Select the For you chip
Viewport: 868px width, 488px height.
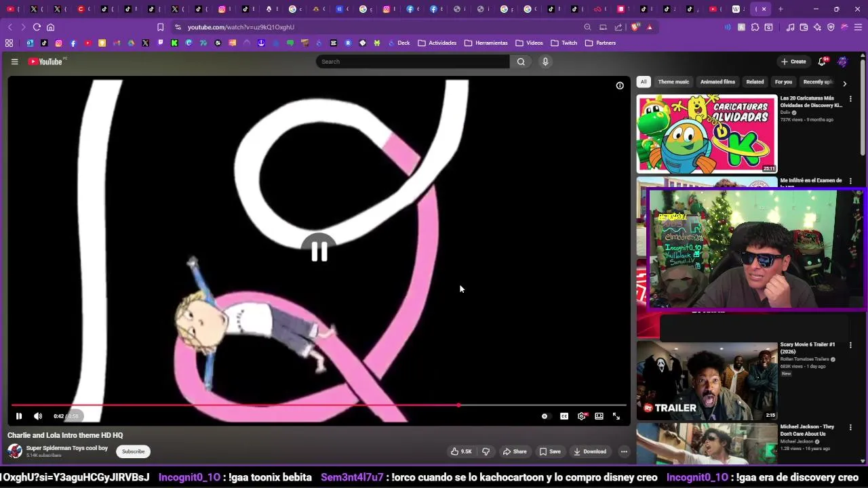783,82
